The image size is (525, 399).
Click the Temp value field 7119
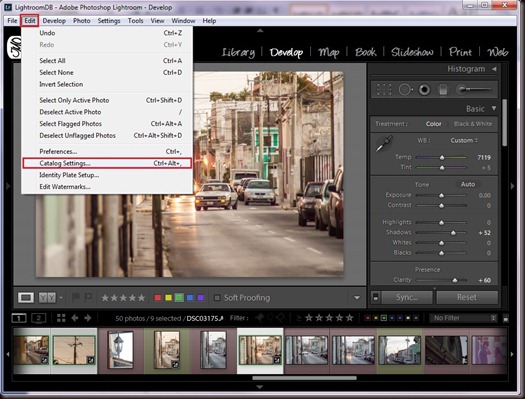tap(484, 157)
